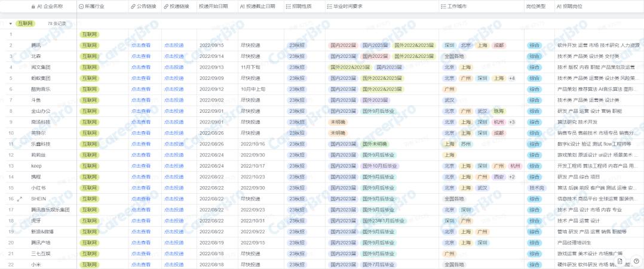Click the 综合 tag in 腾讯产培 row
The height and width of the screenshot is (269, 644).
[x=534, y=242]
